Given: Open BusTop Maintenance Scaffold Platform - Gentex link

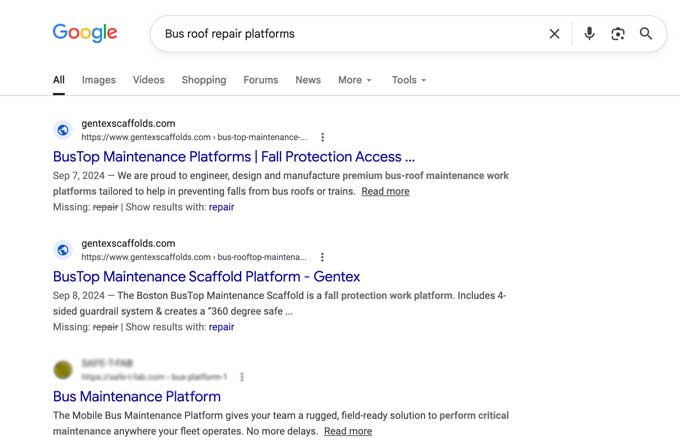Looking at the screenshot, I should coord(206,277).
